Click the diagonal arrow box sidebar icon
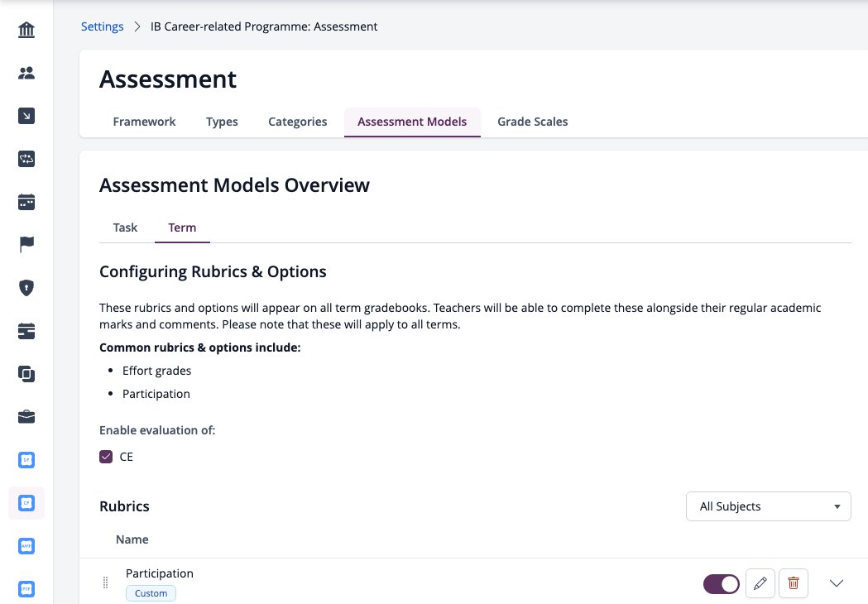868x604 pixels. pyautogui.click(x=26, y=116)
